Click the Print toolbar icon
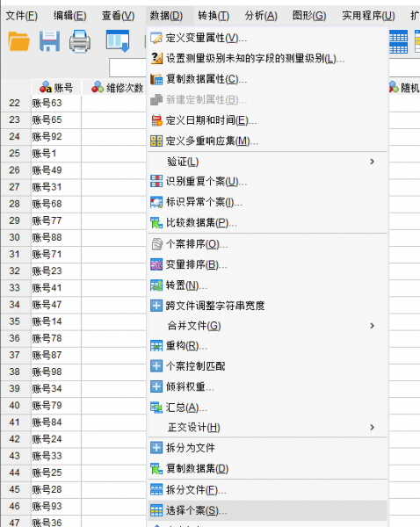This screenshot has height=527, width=420. pyautogui.click(x=80, y=41)
